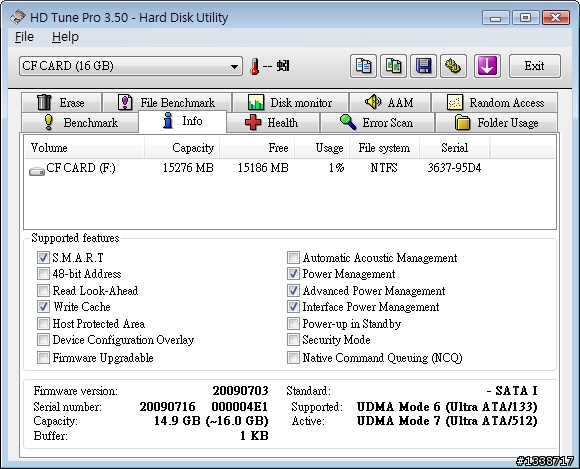The width and height of the screenshot is (580, 469).
Task: Select the CF CARD (F:) drive icon
Action: point(37,171)
